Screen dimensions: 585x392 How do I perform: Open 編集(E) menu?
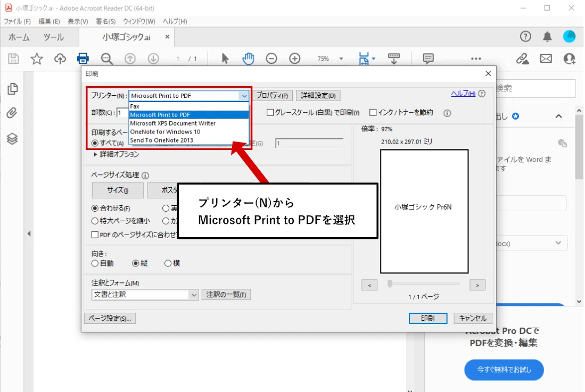point(49,21)
